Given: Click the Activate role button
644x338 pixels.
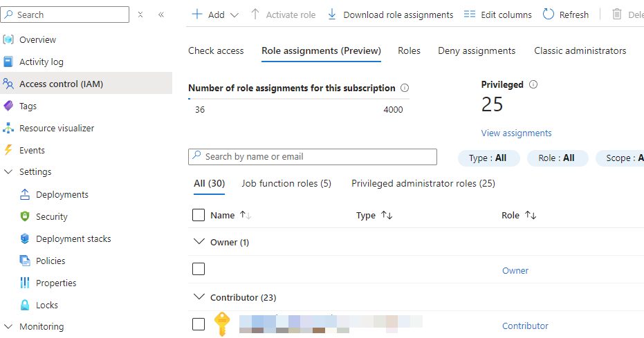Looking at the screenshot, I should 283,15.
